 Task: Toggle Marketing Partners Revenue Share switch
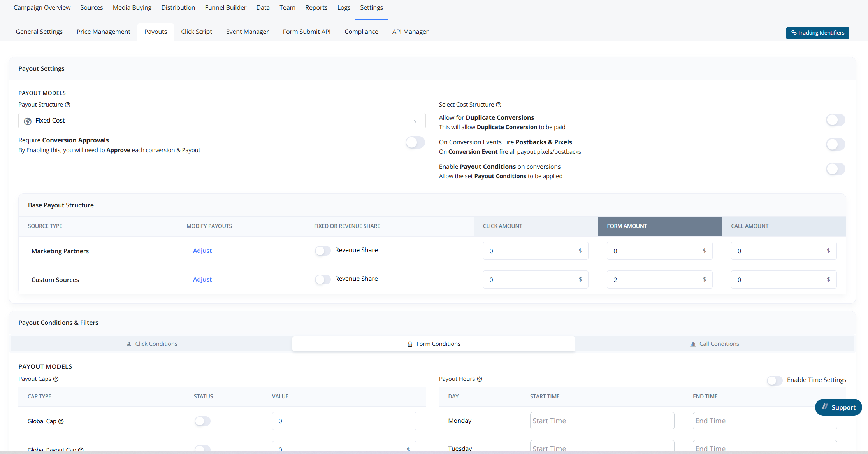tap(323, 251)
